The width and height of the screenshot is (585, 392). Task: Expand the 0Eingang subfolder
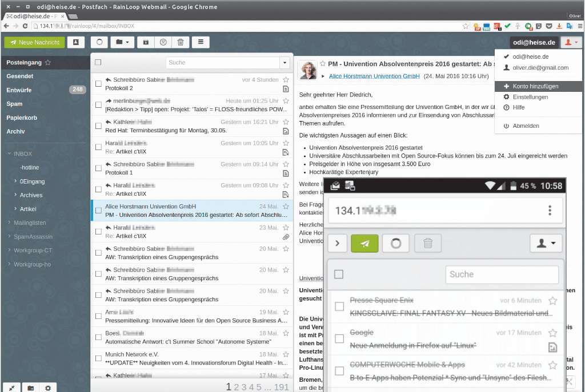[x=15, y=181]
